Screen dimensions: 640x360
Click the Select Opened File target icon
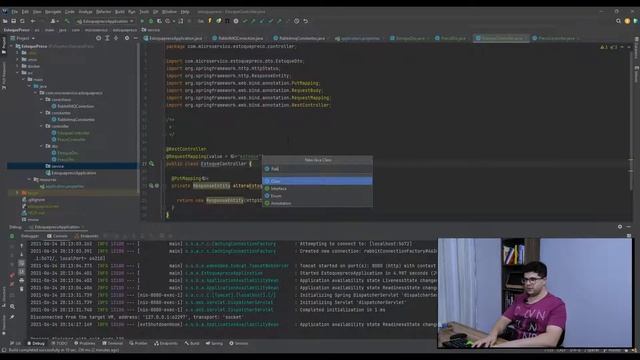(98, 38)
